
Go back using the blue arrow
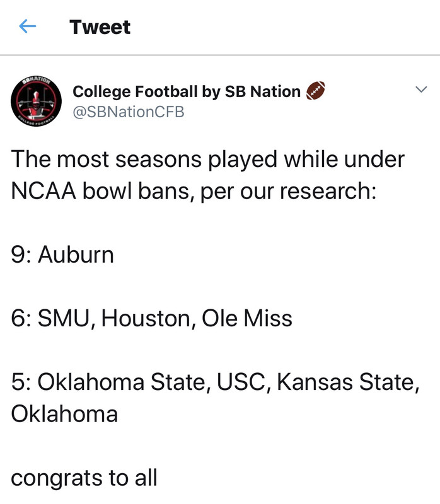28,26
